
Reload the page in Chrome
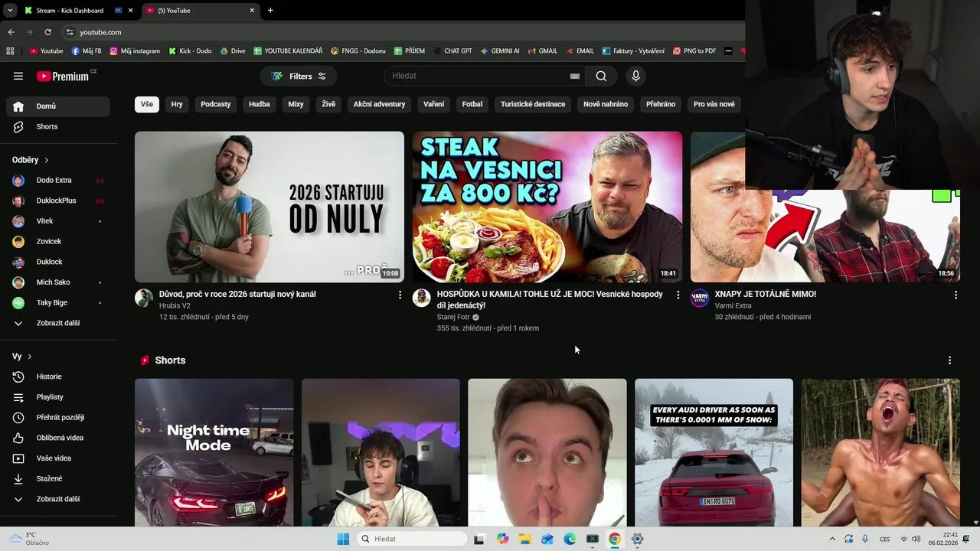click(47, 32)
